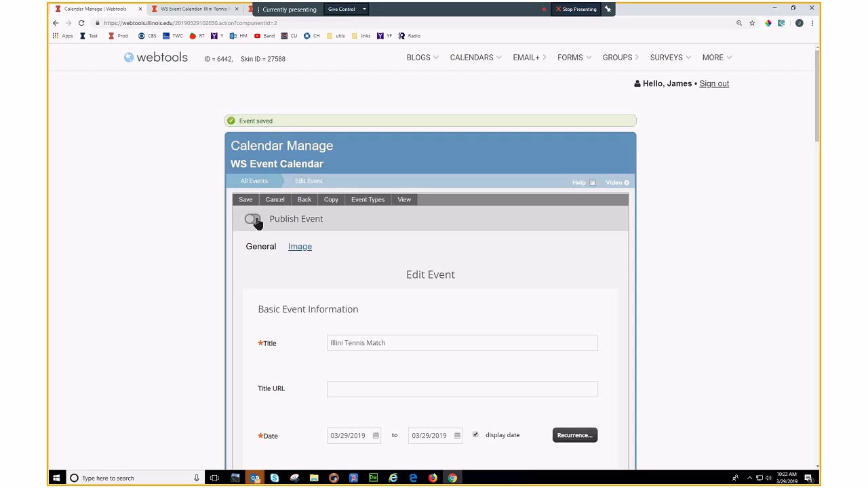Open the start date calendar picker icon
This screenshot has width=868, height=488.
(x=376, y=436)
